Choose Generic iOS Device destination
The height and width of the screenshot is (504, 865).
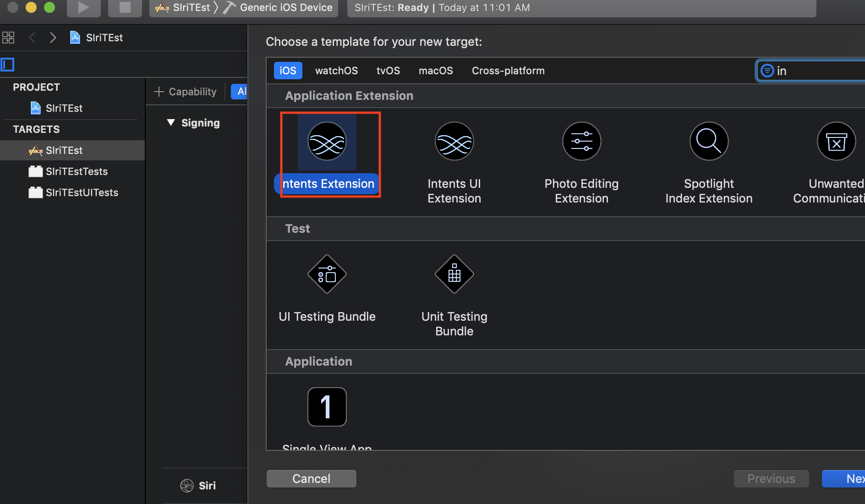pos(279,8)
